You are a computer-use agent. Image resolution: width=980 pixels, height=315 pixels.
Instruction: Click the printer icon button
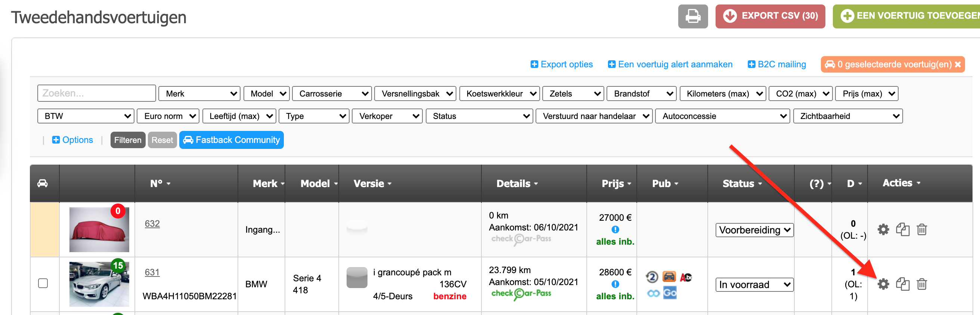(x=692, y=16)
